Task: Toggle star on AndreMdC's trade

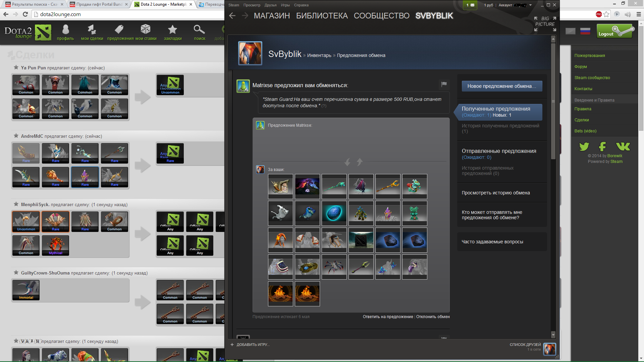Action: 16,136
